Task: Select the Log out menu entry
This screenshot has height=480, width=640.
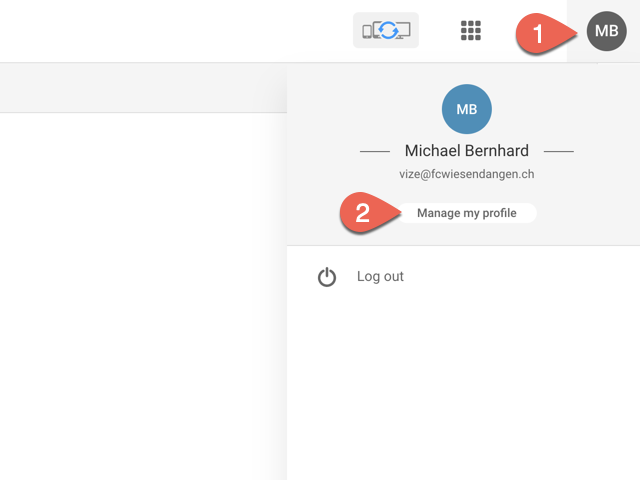Action: tap(380, 276)
